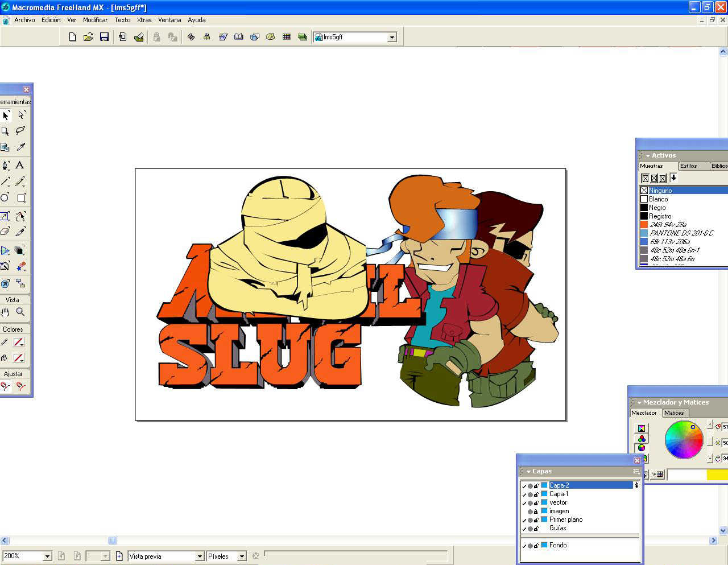Toggle visibility checkmark of Fondo layer
This screenshot has height=565, width=728.
[x=524, y=546]
